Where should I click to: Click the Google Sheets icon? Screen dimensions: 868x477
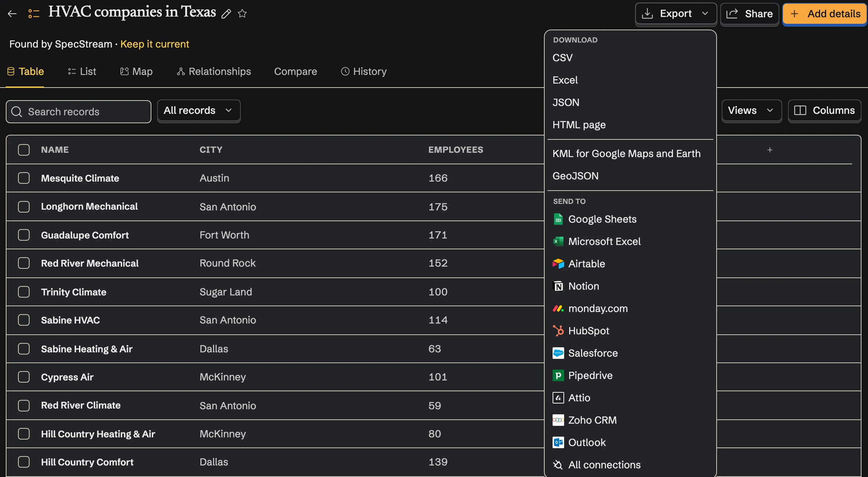coord(558,219)
